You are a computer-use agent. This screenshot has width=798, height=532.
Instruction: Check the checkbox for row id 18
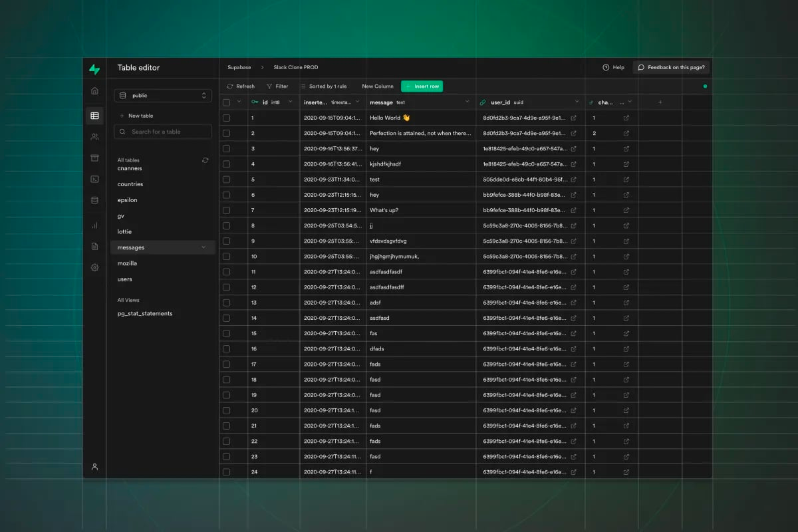coord(227,380)
